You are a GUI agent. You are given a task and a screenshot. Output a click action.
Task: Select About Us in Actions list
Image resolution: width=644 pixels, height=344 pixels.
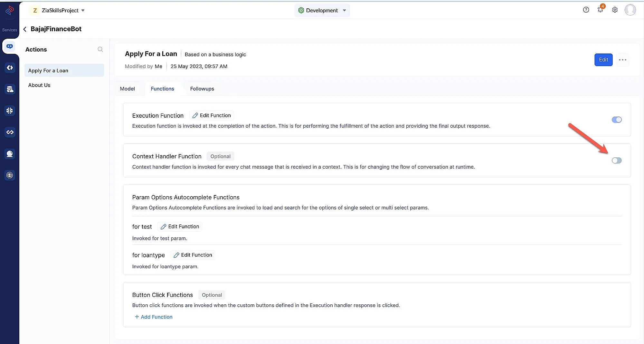tap(39, 85)
